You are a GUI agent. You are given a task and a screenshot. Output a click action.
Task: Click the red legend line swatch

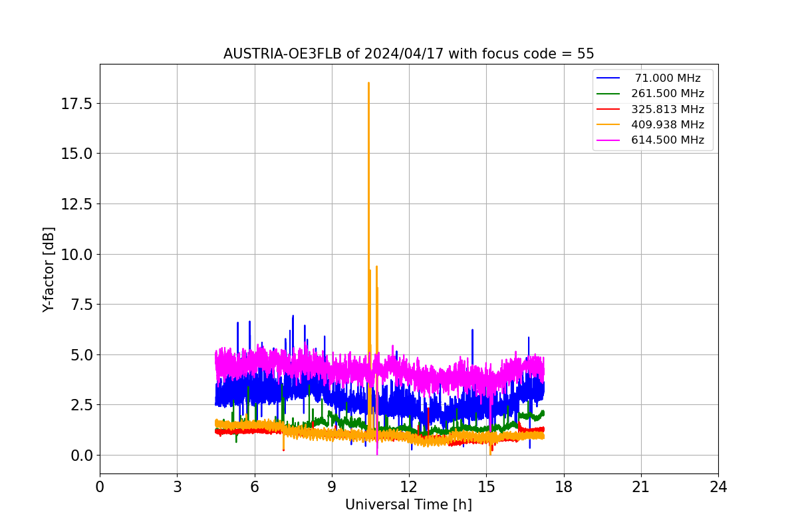608,109
